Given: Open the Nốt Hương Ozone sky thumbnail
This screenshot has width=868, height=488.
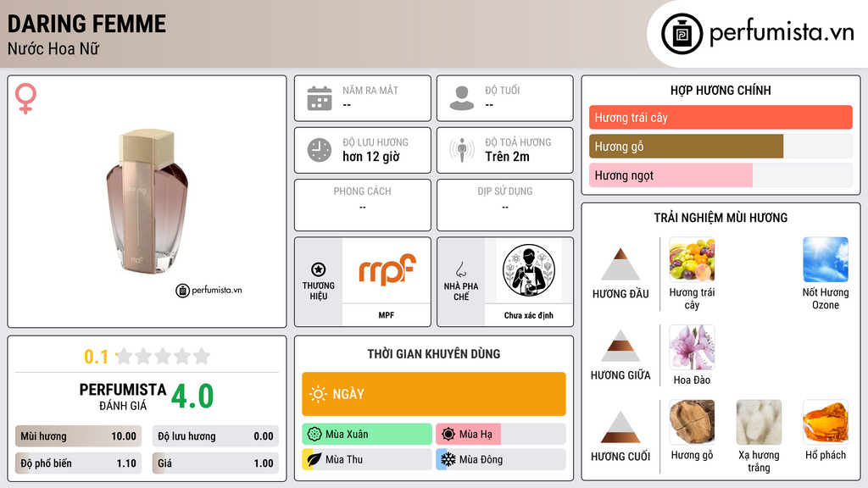Looking at the screenshot, I should 826,259.
